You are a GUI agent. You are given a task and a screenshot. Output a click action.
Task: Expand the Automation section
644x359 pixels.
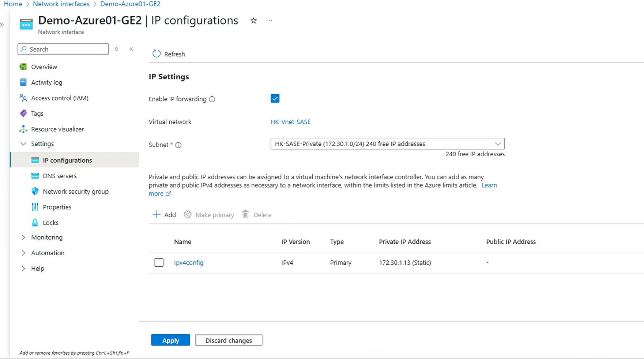point(23,253)
